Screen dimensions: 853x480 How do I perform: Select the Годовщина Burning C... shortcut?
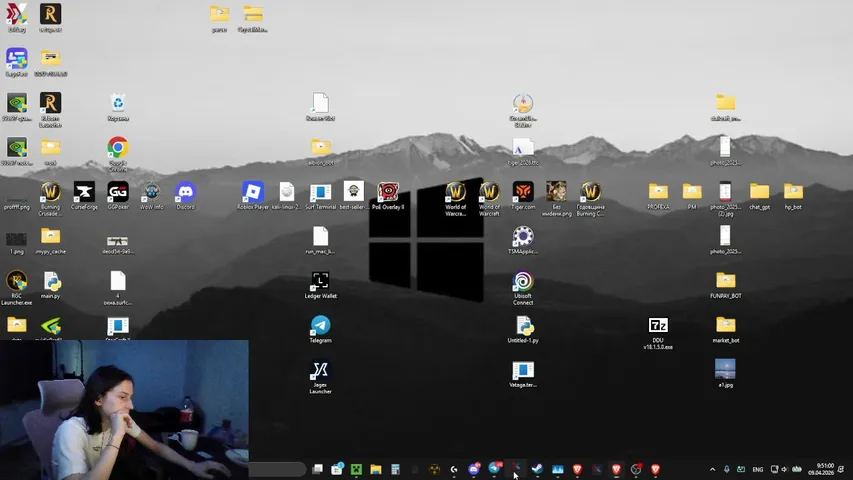pos(590,199)
